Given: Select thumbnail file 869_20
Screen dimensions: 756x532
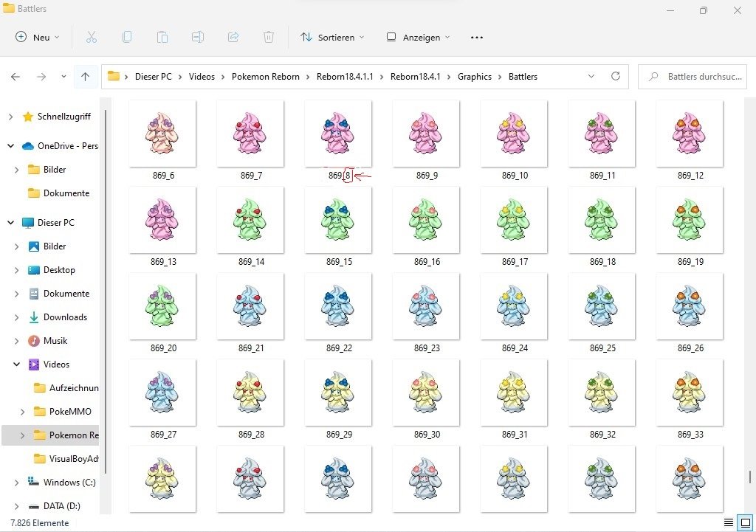Looking at the screenshot, I should click(163, 306).
